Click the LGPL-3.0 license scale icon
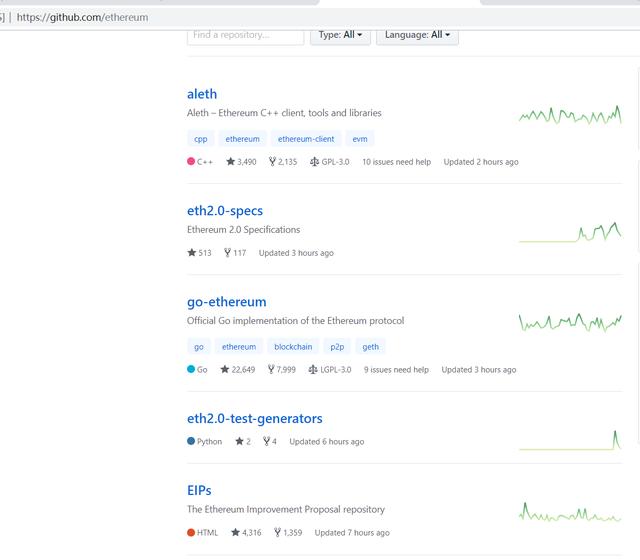 tap(313, 369)
